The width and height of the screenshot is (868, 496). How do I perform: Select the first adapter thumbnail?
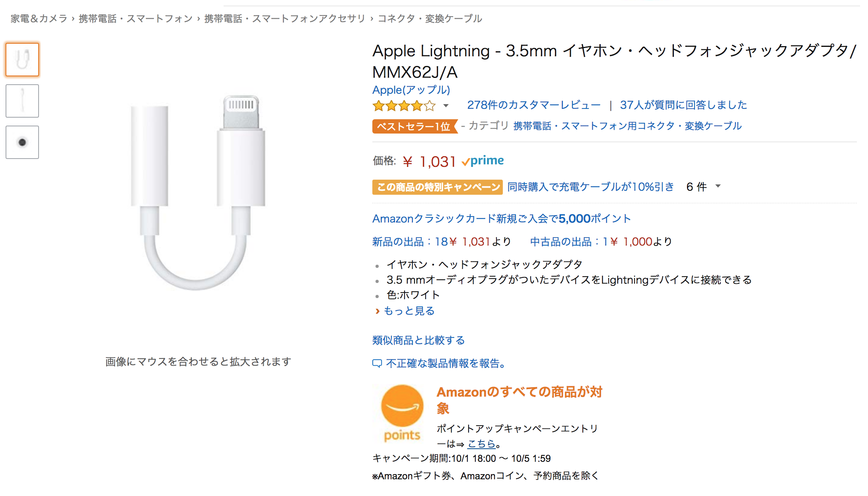click(x=22, y=60)
